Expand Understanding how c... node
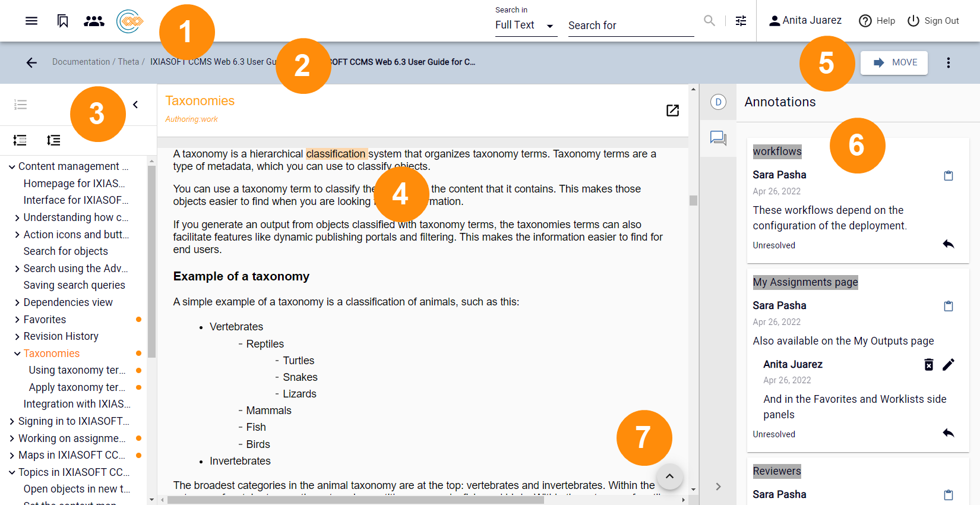 tap(17, 218)
